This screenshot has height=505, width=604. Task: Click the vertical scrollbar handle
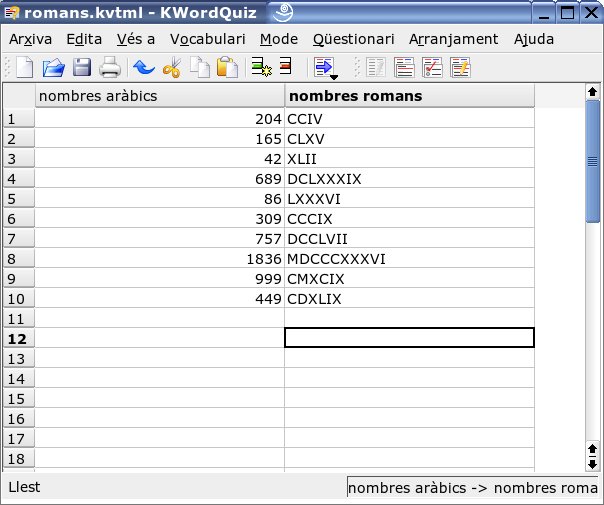point(592,161)
